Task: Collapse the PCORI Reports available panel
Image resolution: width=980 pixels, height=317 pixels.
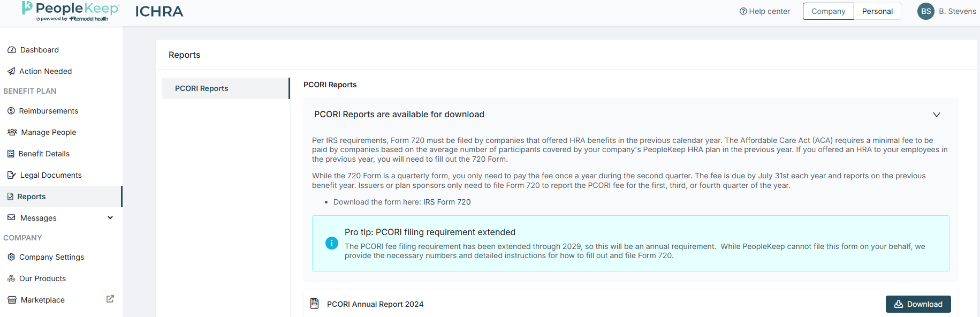Action: tap(936, 115)
